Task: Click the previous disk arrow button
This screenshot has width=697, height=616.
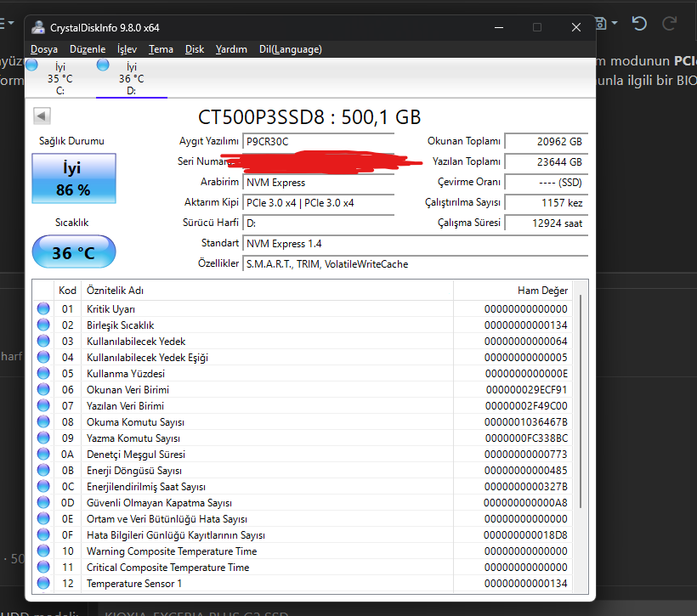Action: coord(42,116)
